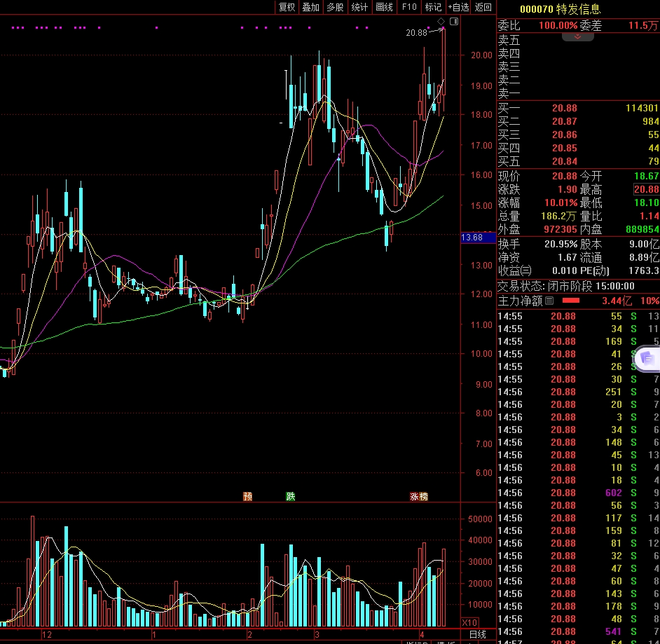Select 多股 multi-stock view
The image size is (660, 644).
click(x=335, y=7)
